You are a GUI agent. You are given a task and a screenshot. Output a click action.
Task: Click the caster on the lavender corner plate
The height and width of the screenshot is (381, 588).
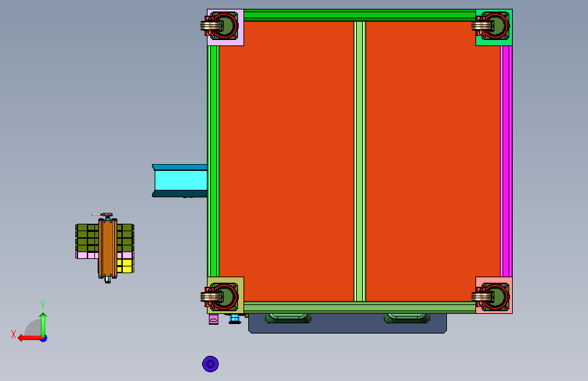220,26
